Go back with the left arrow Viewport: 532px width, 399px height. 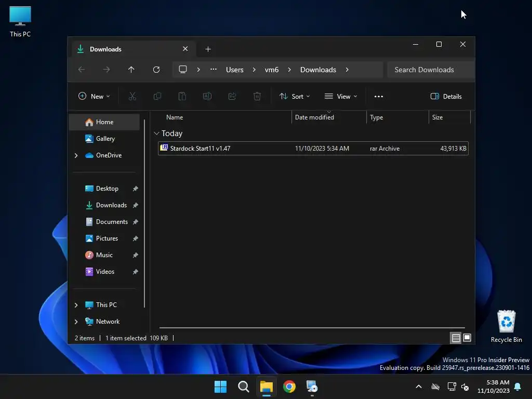click(x=82, y=70)
